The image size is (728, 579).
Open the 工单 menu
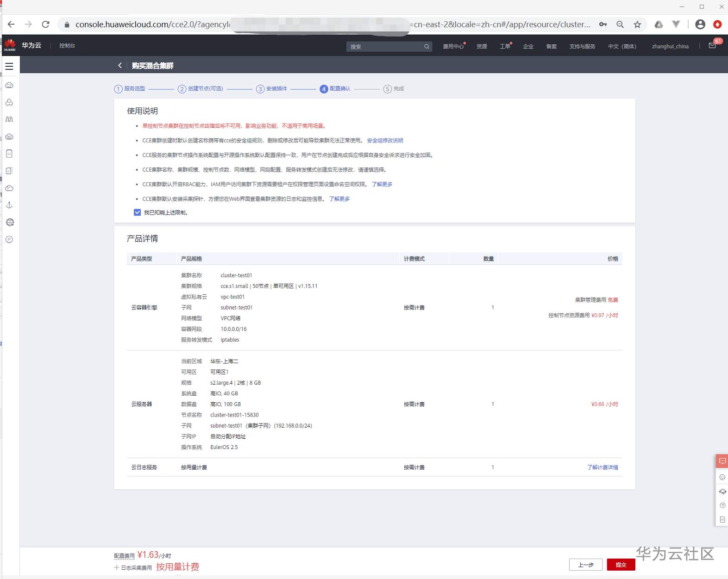coord(505,46)
